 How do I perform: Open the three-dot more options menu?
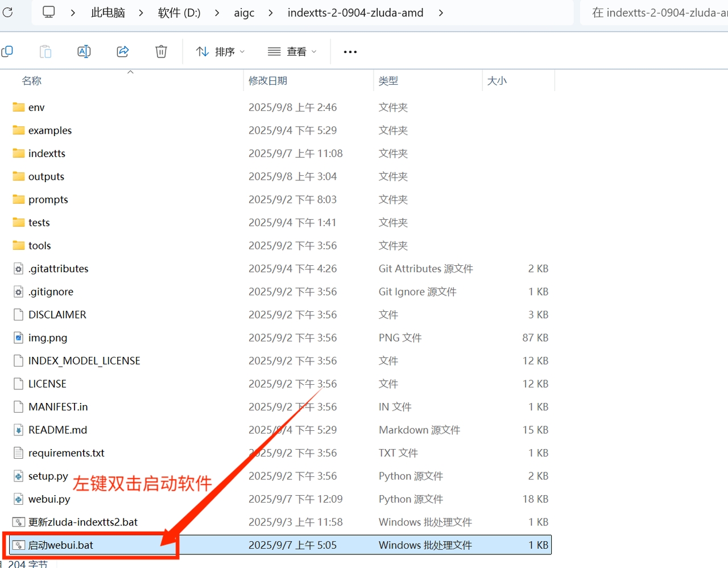point(350,52)
